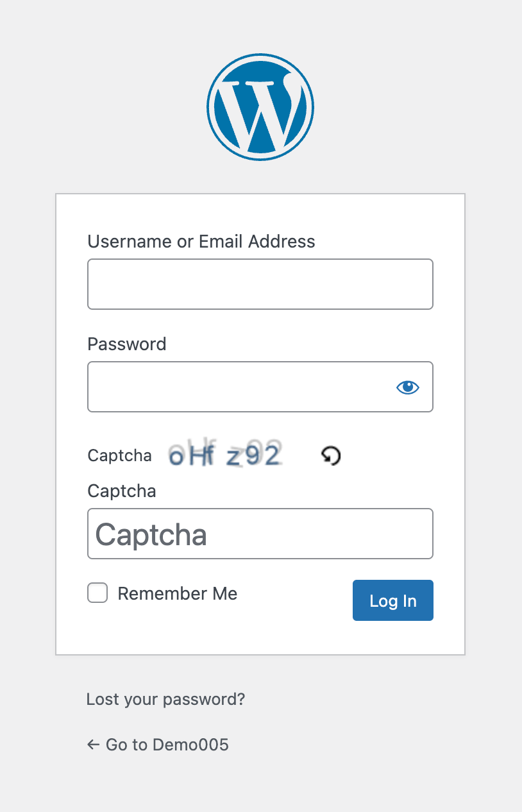Click the Password label above its field
Viewport: 522px width, 812px height.
click(127, 344)
